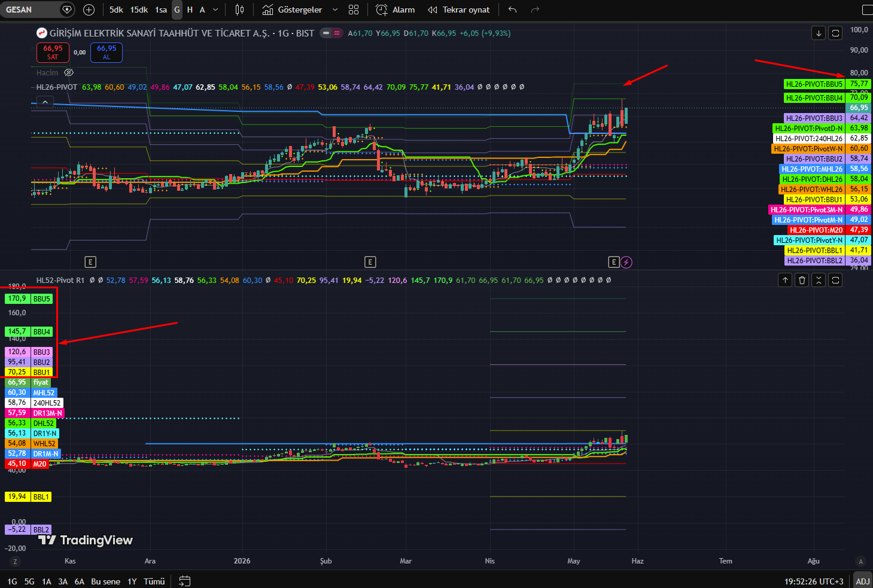Select the A monthly timeframe
The height and width of the screenshot is (588, 873).
[x=202, y=10]
